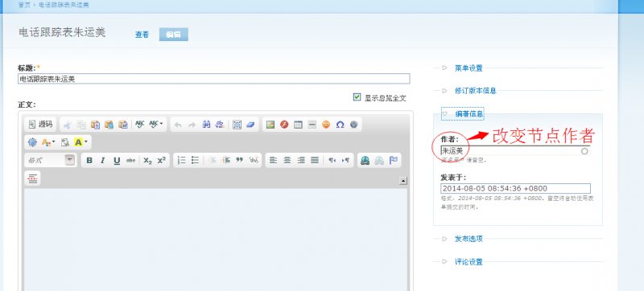644x291 pixels.
Task: Click the Show Blocks icon
Action: pyautogui.click(x=65, y=142)
